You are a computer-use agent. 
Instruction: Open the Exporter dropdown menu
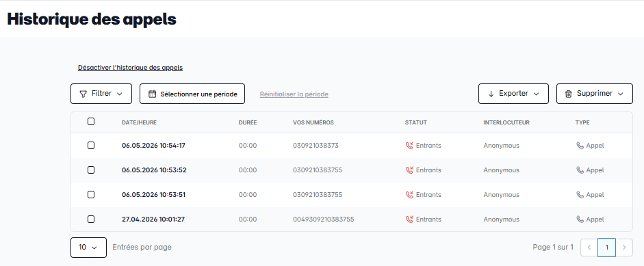(x=513, y=94)
